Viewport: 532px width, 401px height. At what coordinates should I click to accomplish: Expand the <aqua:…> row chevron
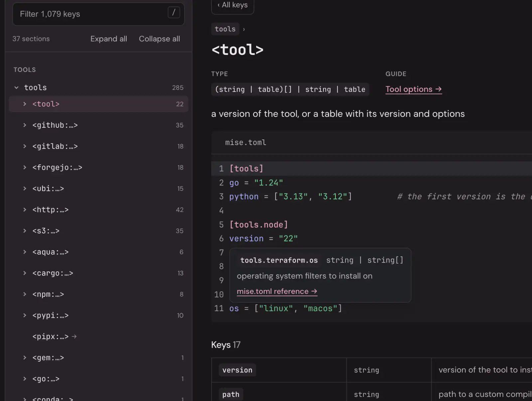(x=25, y=252)
